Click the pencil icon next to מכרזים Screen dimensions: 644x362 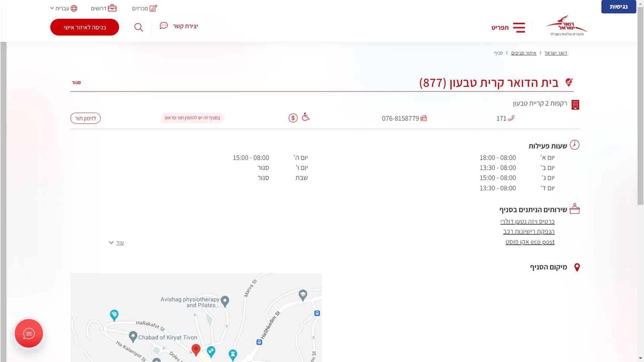(153, 8)
